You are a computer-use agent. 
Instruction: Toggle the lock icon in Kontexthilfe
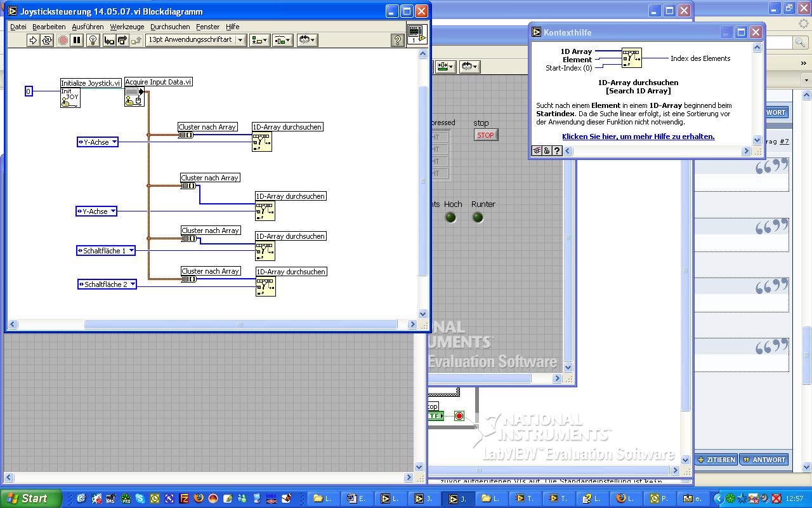pyautogui.click(x=546, y=151)
